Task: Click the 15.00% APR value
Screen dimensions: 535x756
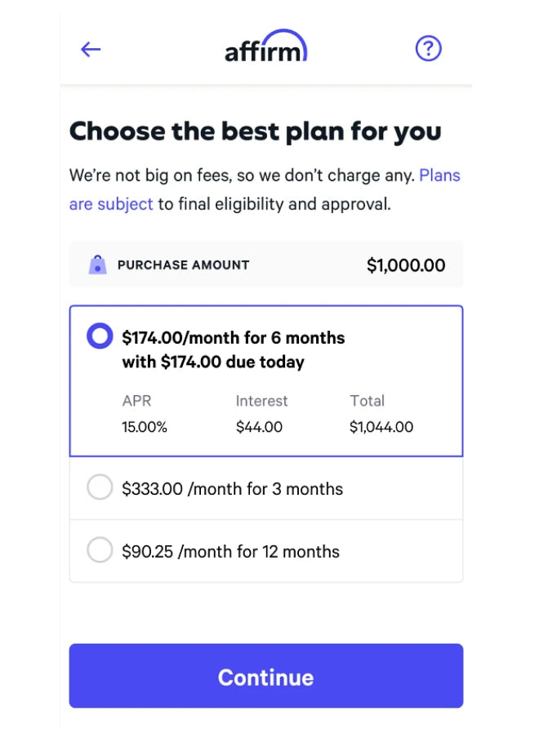Action: point(145,426)
